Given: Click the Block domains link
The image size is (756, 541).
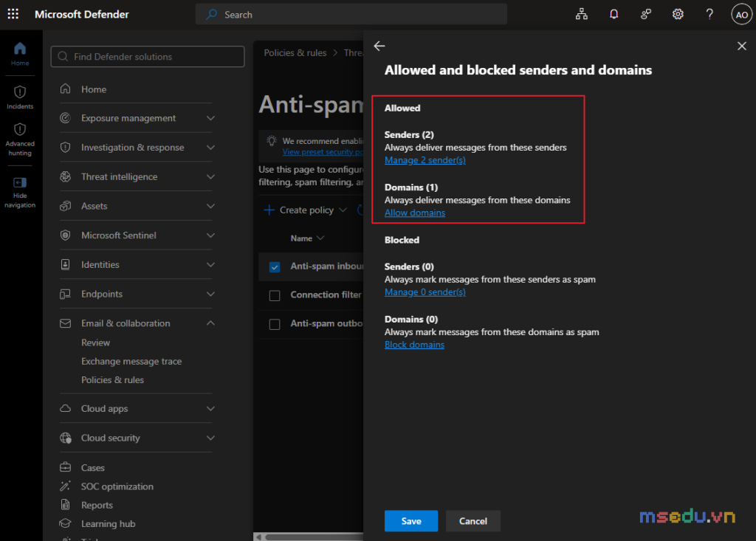Looking at the screenshot, I should [x=414, y=344].
